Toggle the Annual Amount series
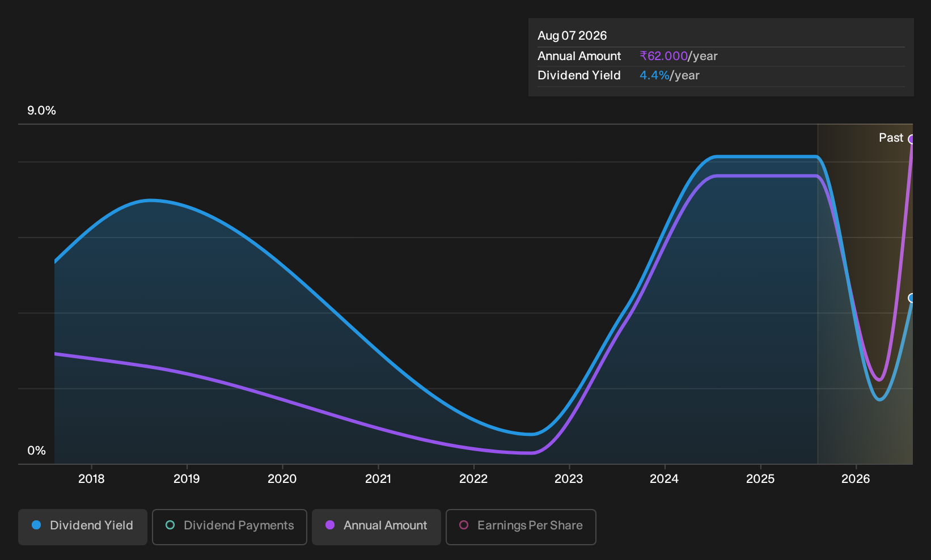The width and height of the screenshot is (931, 560). coord(376,527)
